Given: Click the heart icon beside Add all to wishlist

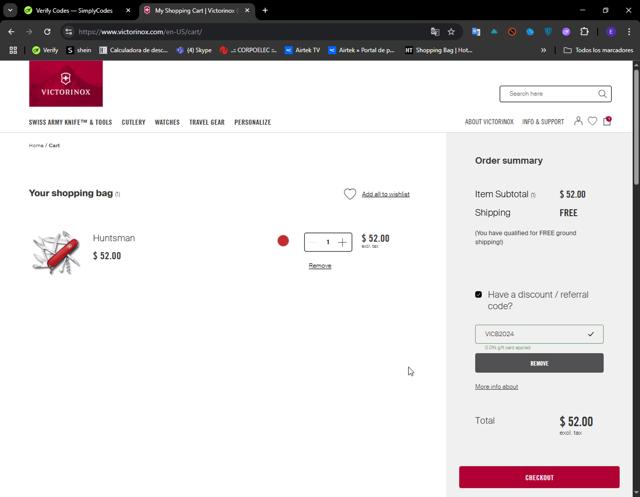Looking at the screenshot, I should (350, 194).
